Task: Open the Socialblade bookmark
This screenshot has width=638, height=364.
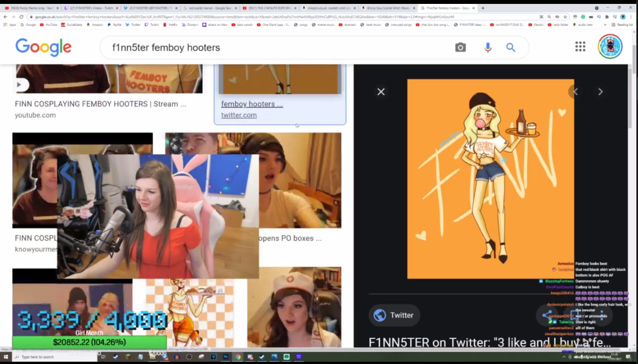Action: [72, 25]
